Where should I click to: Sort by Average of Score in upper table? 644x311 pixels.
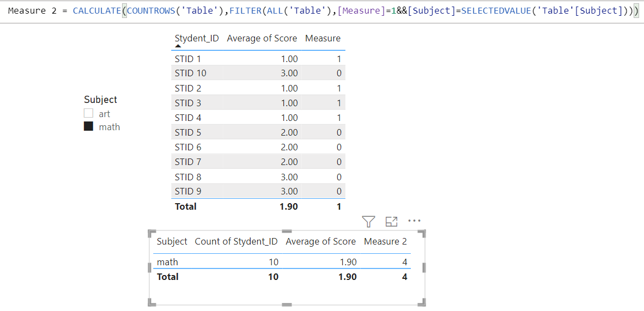[262, 38]
